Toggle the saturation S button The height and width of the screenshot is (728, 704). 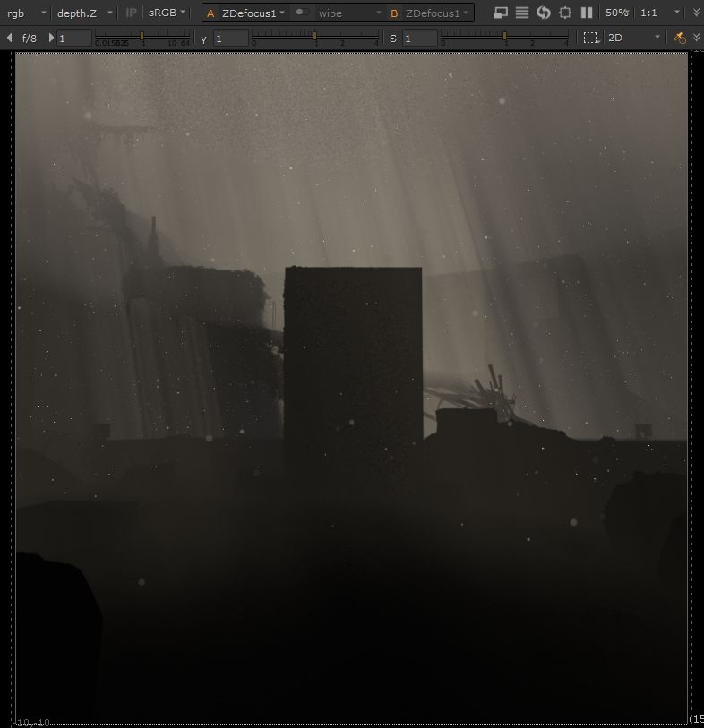392,38
